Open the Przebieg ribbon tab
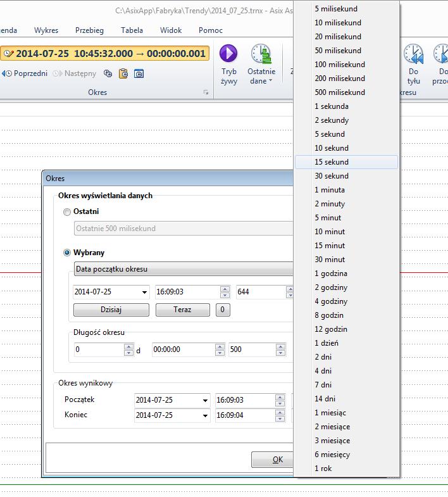Viewport: 448px width, 497px height. click(89, 30)
